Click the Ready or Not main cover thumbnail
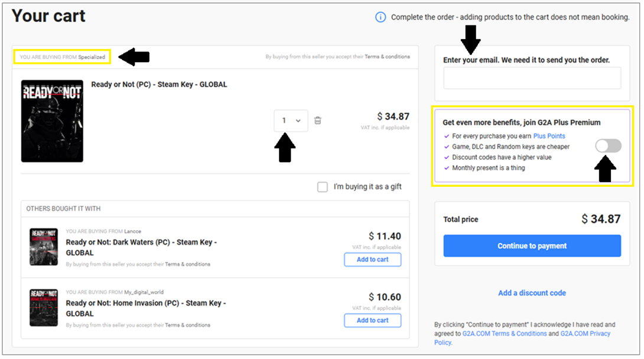Image resolution: width=644 pixels, height=359 pixels. pos(52,121)
